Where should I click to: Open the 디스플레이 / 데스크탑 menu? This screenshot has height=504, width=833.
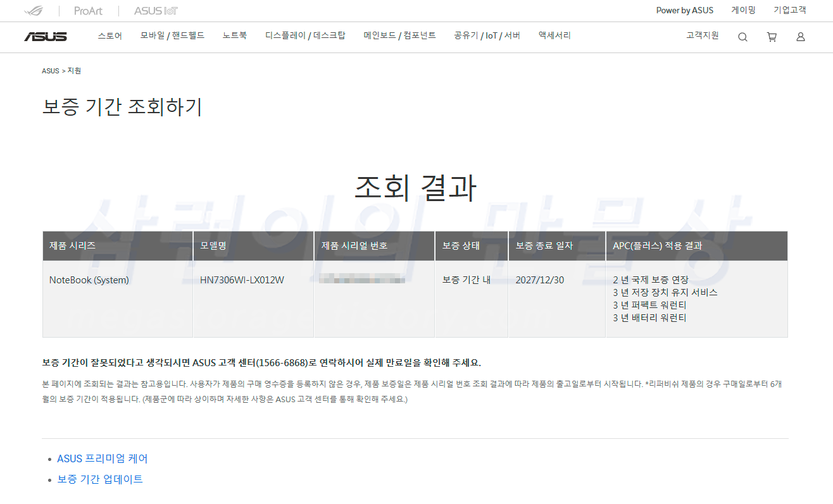pos(305,35)
